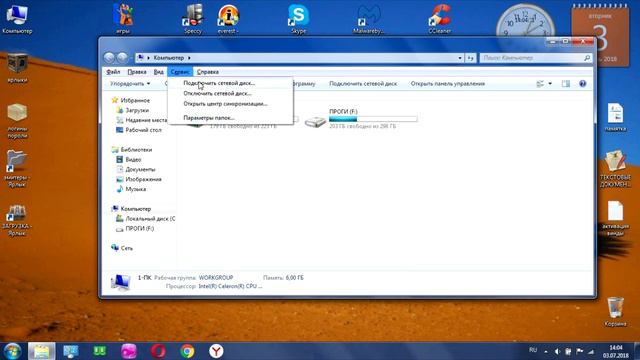Screen dimensions: 640x360
Task: Open the Компьютер desktop icon
Action: pos(17,18)
